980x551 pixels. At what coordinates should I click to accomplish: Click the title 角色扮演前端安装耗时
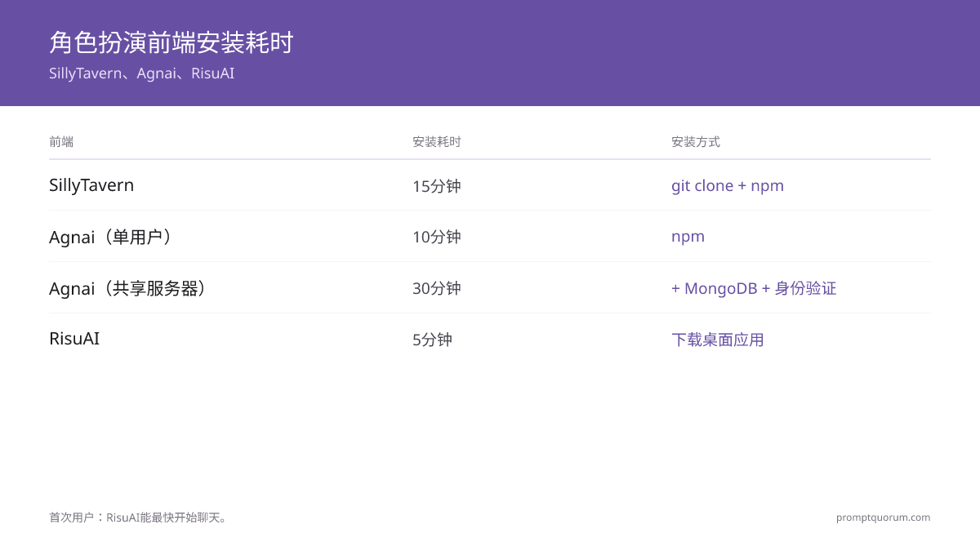tap(171, 42)
